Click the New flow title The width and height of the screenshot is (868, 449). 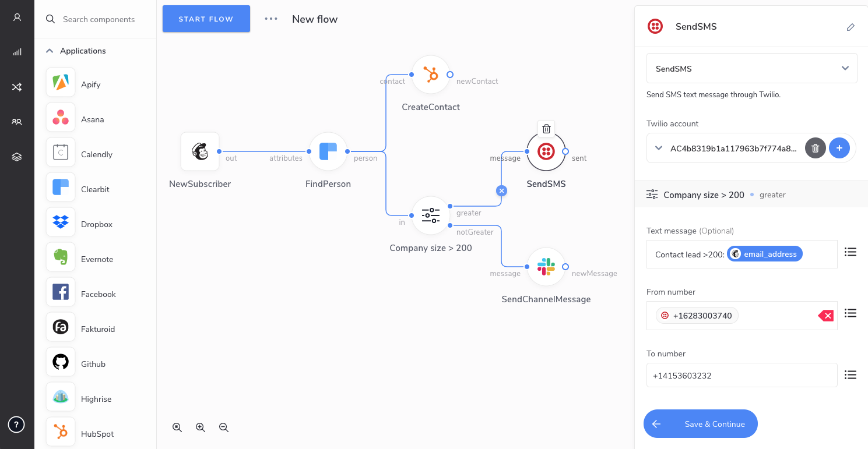[x=315, y=19]
